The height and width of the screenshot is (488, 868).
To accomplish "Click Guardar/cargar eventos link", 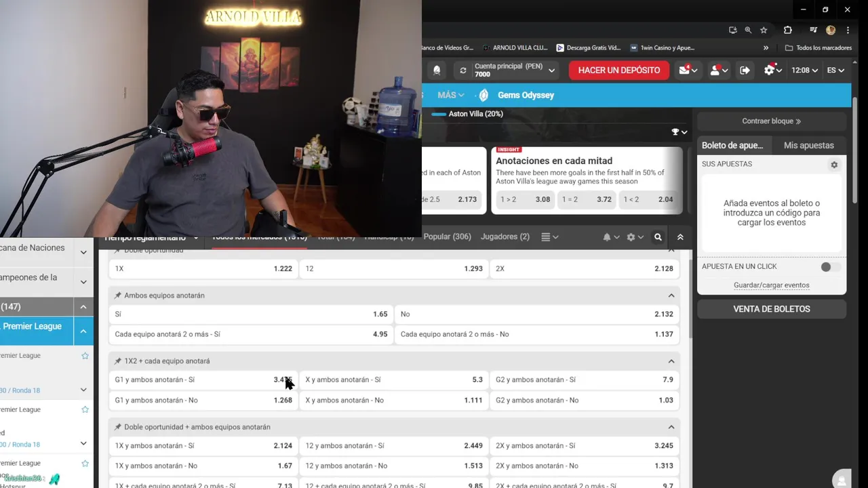I will pyautogui.click(x=772, y=285).
